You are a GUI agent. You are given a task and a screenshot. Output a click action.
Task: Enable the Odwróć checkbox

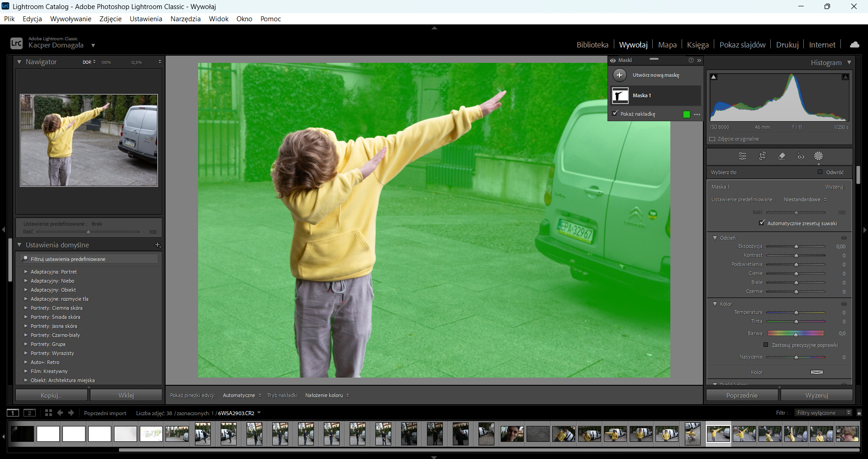click(x=820, y=172)
